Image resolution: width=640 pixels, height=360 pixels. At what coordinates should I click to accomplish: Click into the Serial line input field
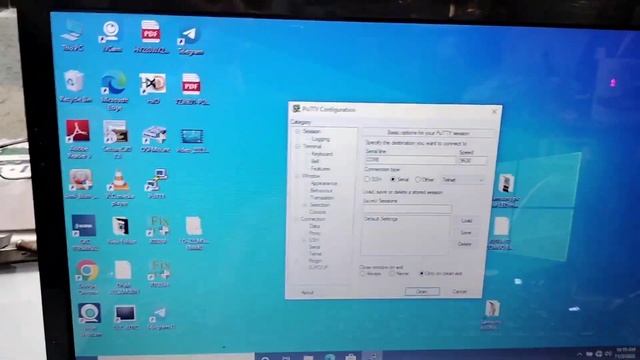tap(410, 160)
